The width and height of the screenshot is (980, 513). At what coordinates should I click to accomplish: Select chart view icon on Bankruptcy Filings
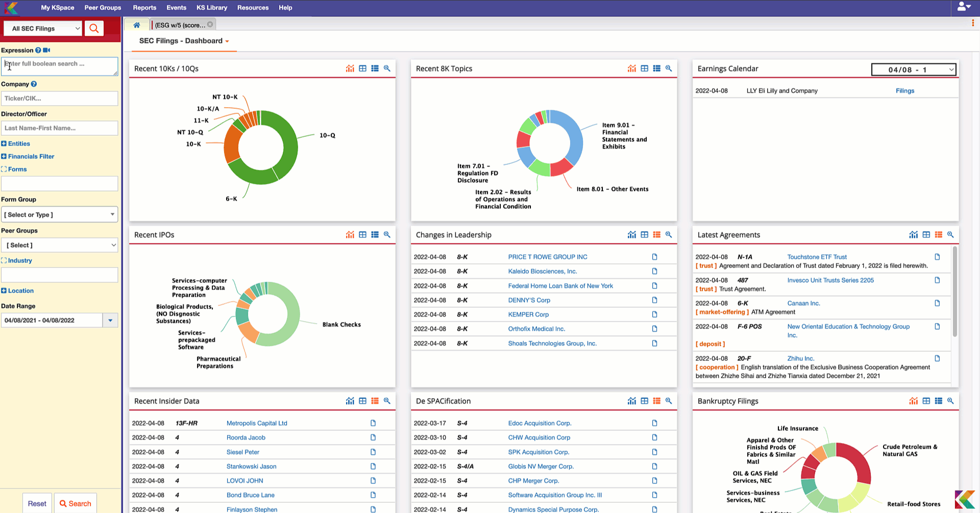914,401
